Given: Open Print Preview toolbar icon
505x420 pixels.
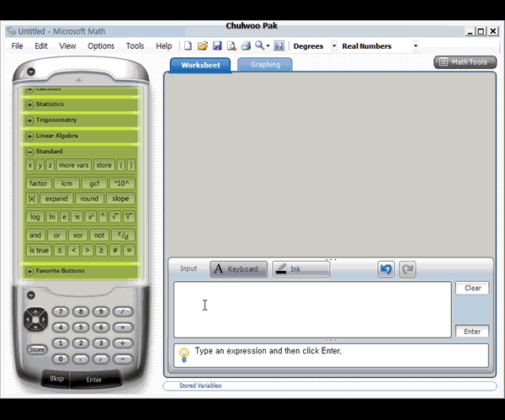Looking at the screenshot, I should (x=231, y=45).
